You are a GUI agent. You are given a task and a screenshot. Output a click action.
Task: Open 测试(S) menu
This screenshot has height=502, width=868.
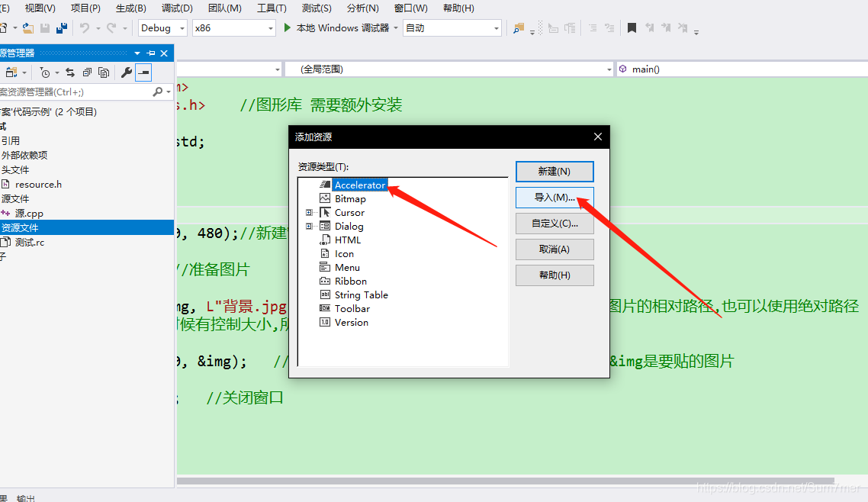tap(317, 8)
